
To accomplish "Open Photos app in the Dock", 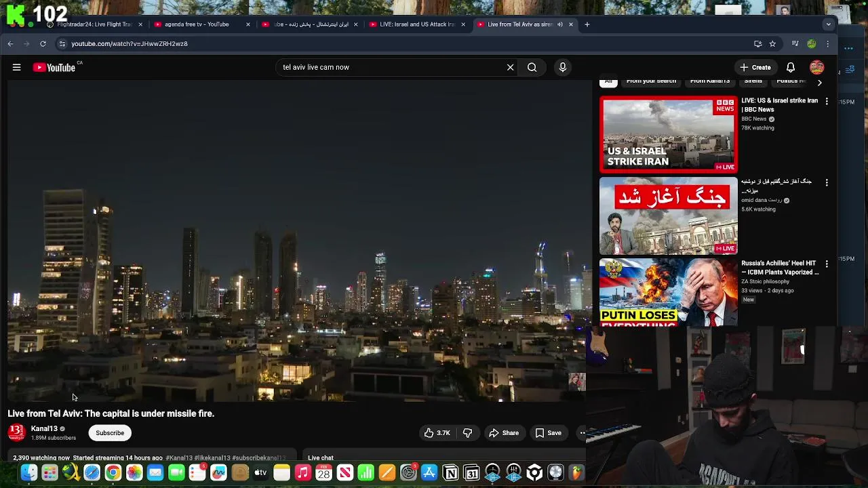I will [x=134, y=473].
